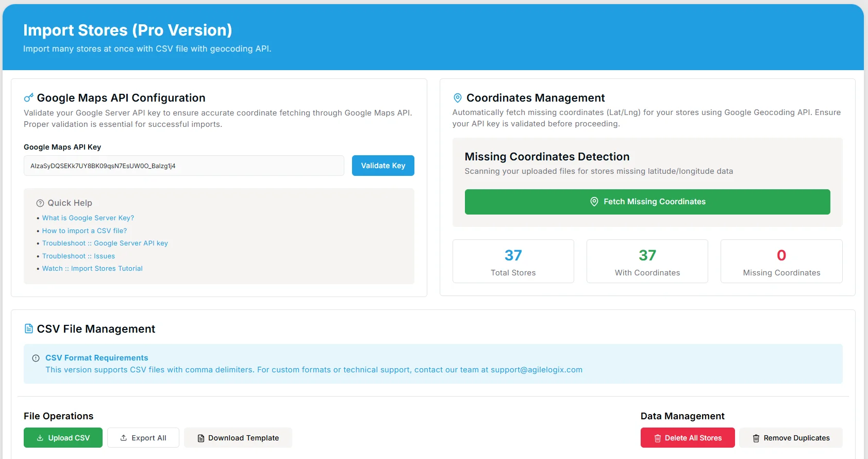
Task: Click the question mark icon beside Quick Help
Action: (40, 203)
